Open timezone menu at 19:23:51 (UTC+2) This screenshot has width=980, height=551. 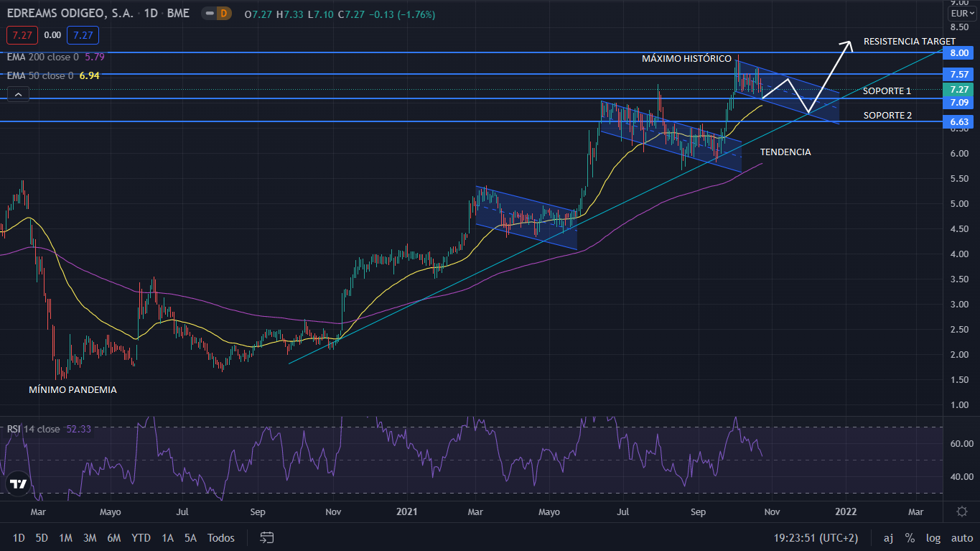coord(816,537)
